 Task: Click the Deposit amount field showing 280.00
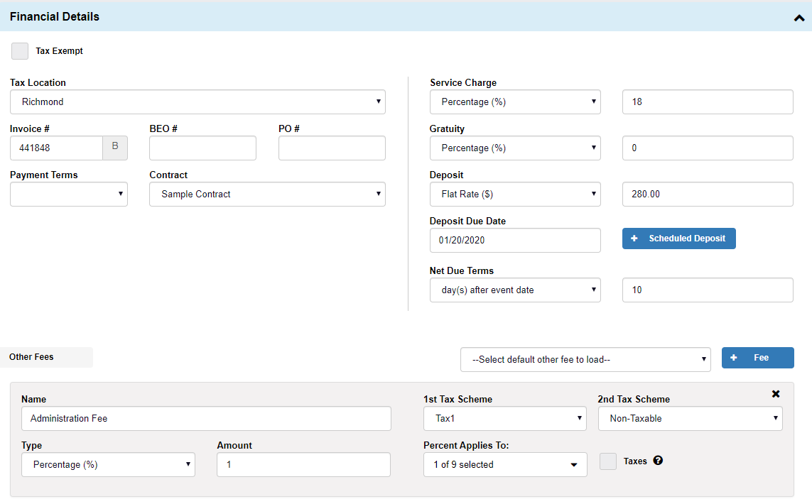pyautogui.click(x=708, y=194)
